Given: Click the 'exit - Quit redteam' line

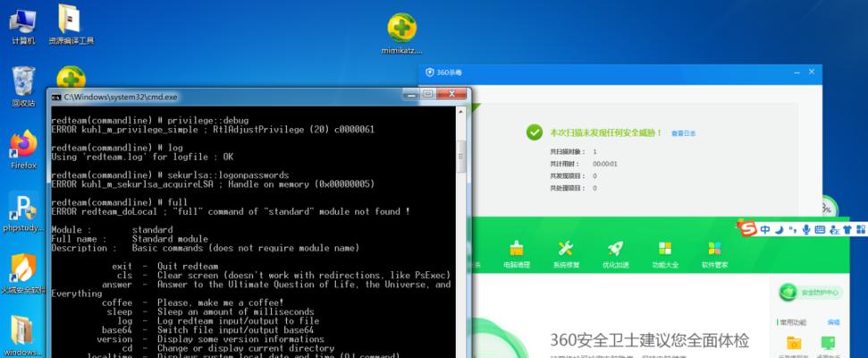Looking at the screenshot, I should (165, 267).
